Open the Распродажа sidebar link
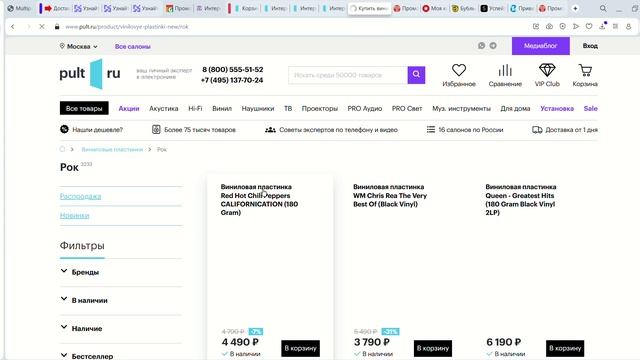Image resolution: width=640 pixels, height=360 pixels. [x=80, y=196]
